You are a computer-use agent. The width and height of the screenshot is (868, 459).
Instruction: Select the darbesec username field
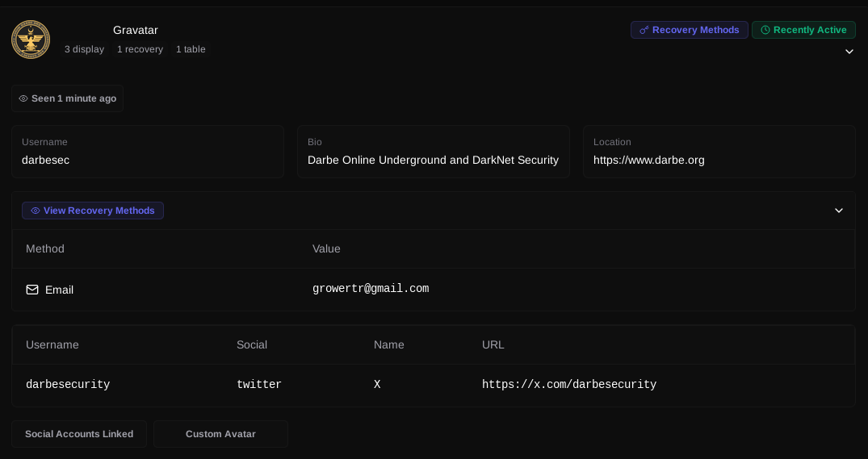point(46,160)
